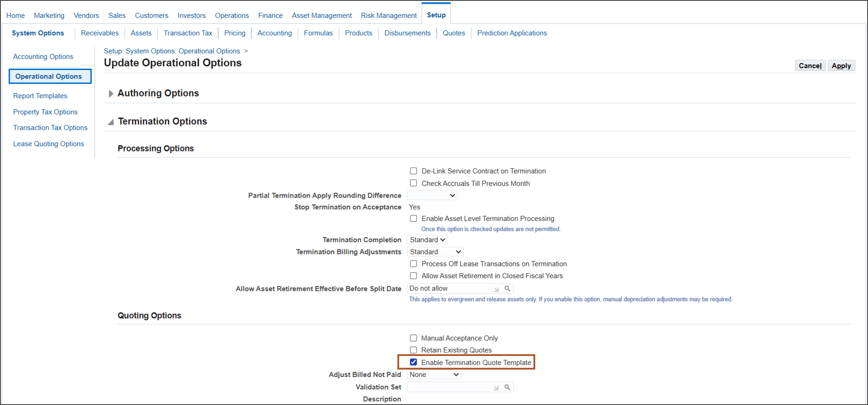Open the Adjust Billed Not Paid dropdown
Image resolution: width=868 pixels, height=405 pixels.
[x=434, y=374]
